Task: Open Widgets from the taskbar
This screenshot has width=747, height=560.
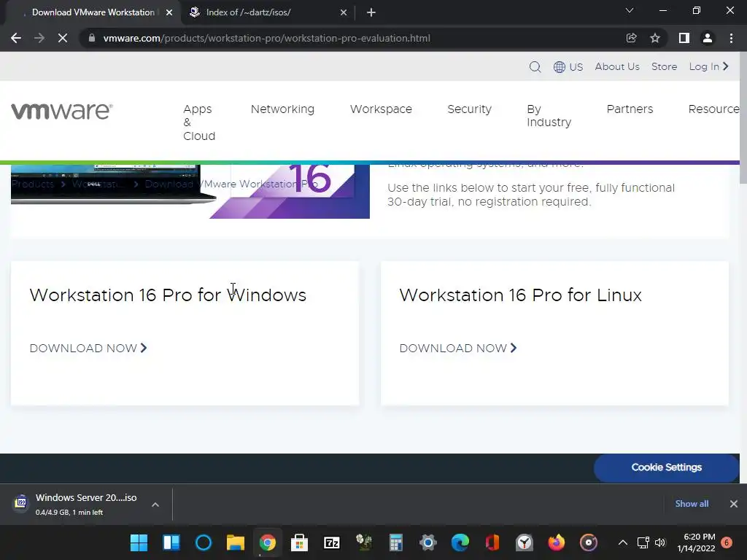Action: (x=171, y=542)
